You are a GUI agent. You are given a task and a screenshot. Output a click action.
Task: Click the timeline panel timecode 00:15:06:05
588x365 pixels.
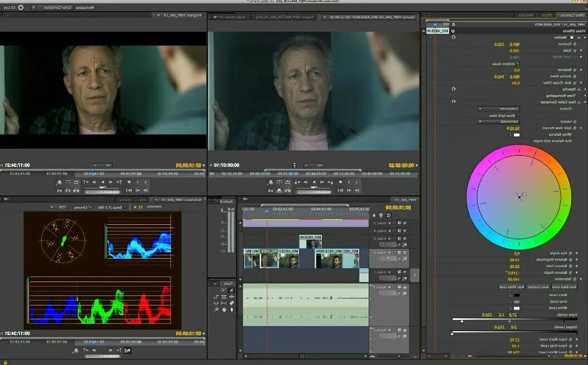[398, 207]
